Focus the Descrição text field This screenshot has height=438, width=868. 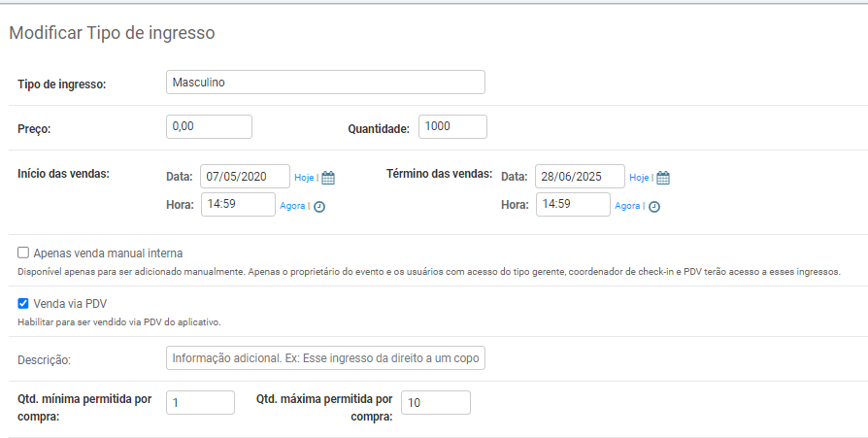pyautogui.click(x=325, y=358)
